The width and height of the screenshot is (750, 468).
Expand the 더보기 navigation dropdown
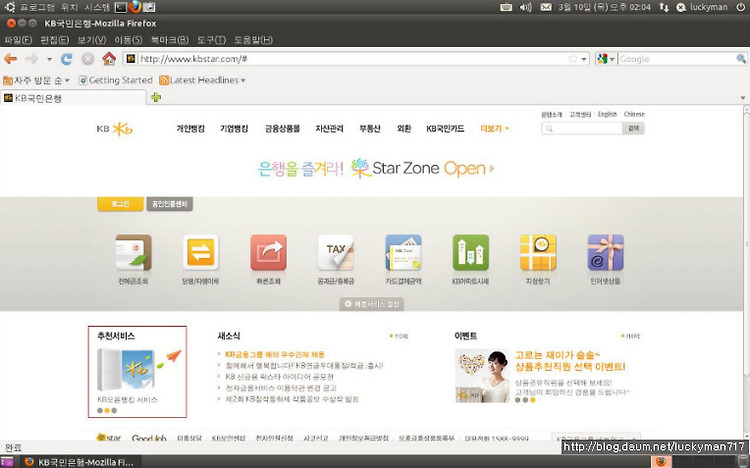click(495, 129)
